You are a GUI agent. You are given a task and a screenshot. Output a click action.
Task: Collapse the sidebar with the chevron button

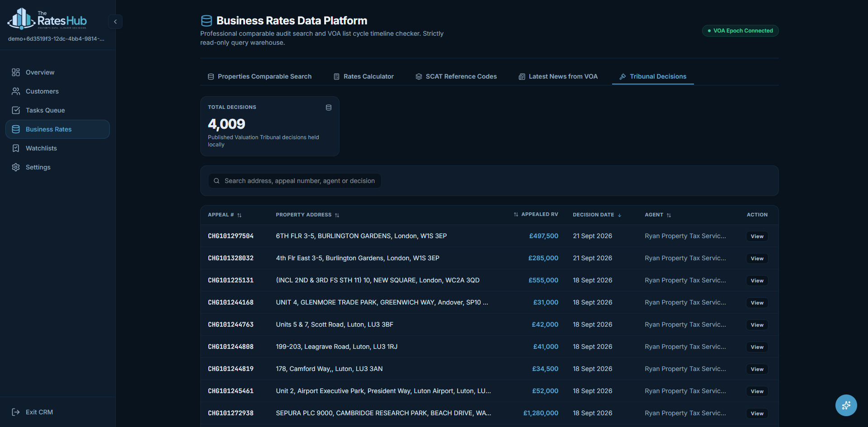coord(115,22)
